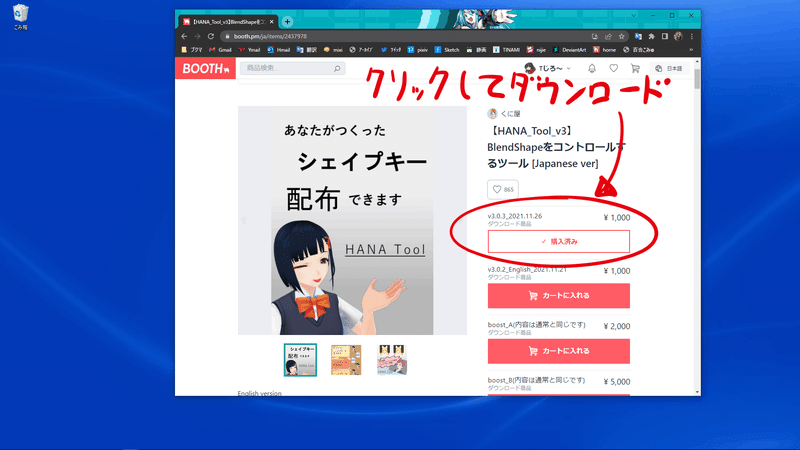The width and height of the screenshot is (800, 450).
Task: Go back with the browser back arrow
Action: 184,36
